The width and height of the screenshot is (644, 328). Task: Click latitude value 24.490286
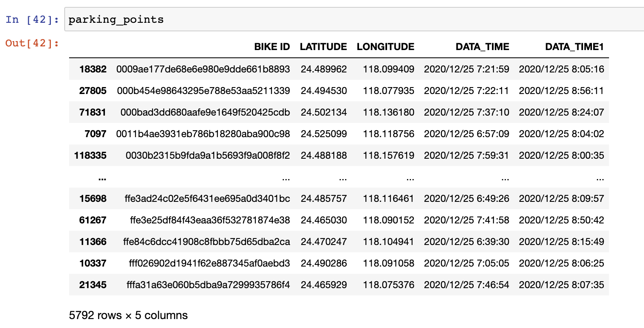(x=324, y=263)
